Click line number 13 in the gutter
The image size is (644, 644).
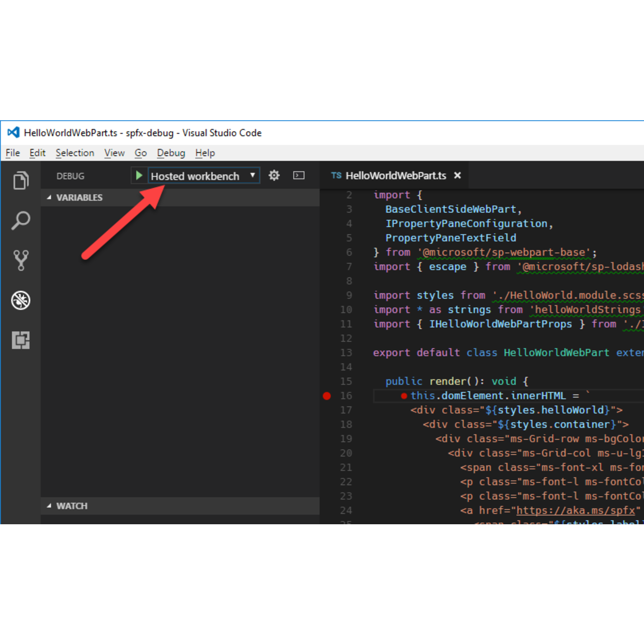pyautogui.click(x=346, y=353)
